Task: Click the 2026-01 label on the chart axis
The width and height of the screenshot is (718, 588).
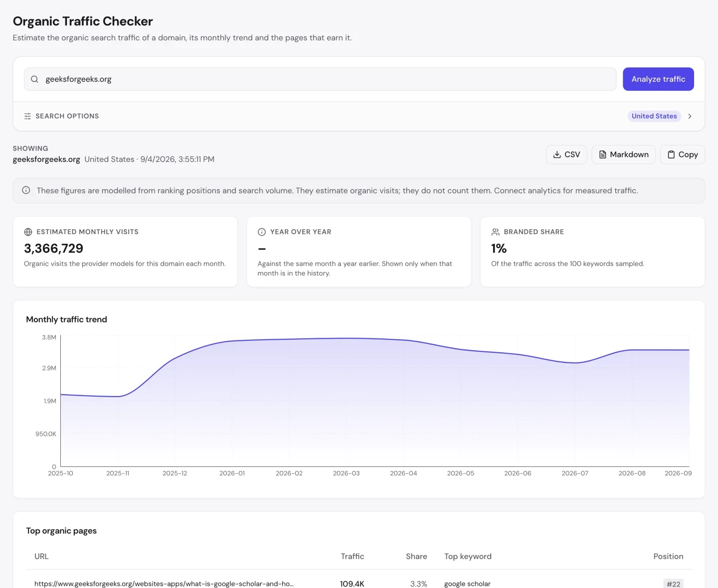Action: click(x=232, y=473)
